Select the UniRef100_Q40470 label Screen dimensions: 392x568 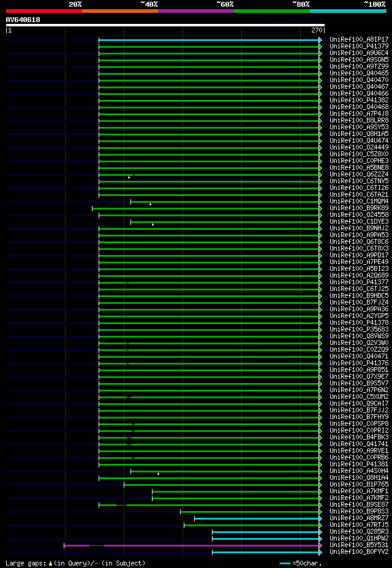[359, 80]
